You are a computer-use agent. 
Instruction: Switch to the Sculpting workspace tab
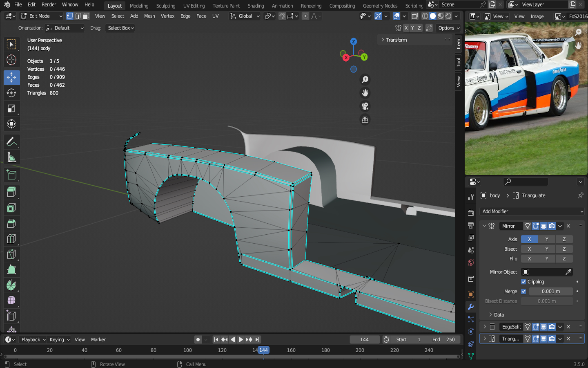pos(165,6)
